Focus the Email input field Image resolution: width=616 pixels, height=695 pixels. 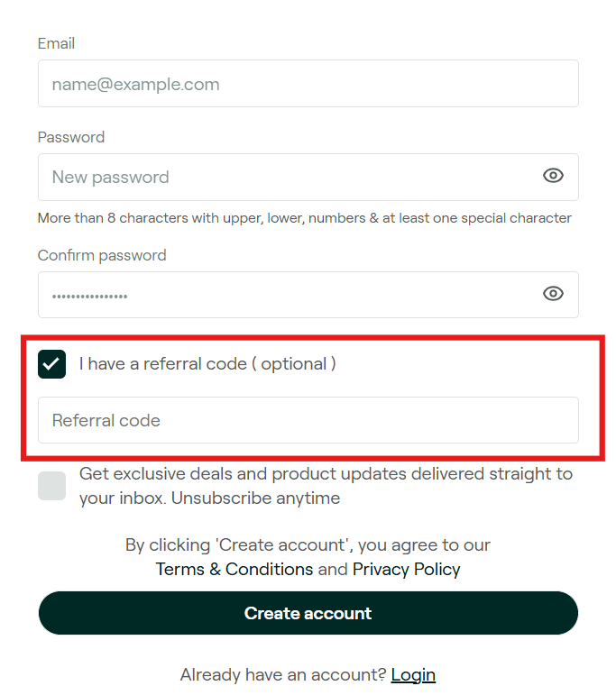[x=308, y=84]
